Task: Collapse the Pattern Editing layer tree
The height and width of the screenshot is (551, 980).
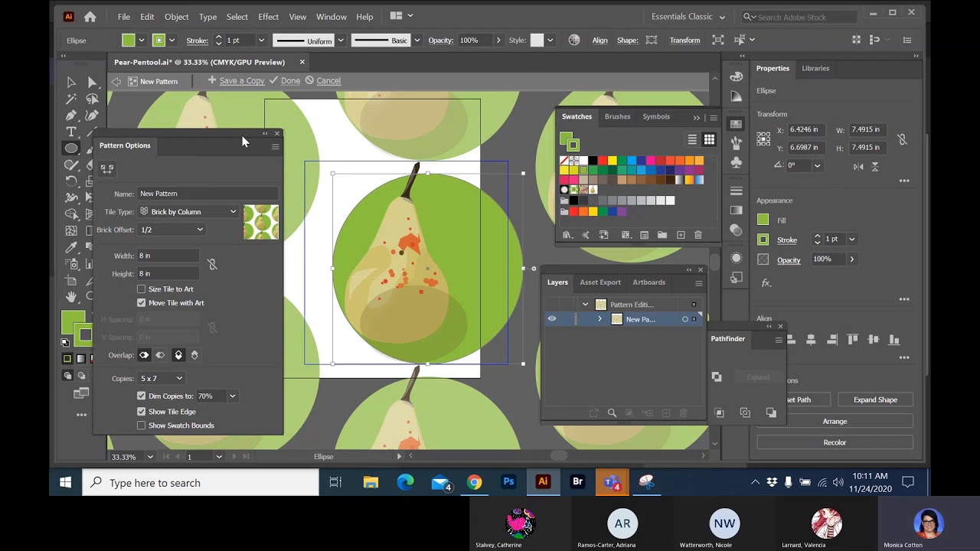Action: [586, 305]
